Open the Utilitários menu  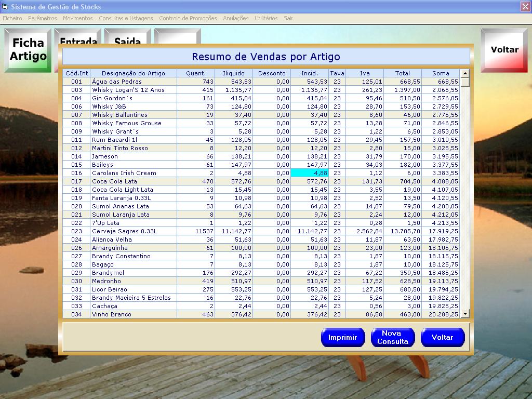click(266, 18)
